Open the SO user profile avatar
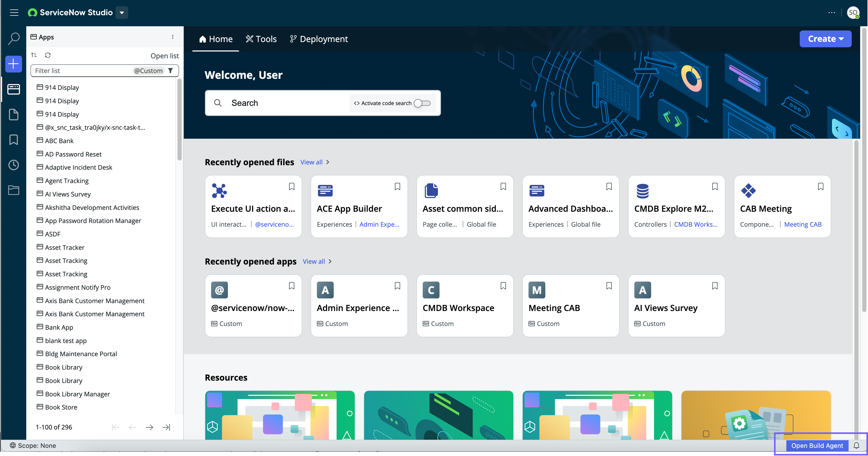This screenshot has width=868, height=456. point(853,13)
